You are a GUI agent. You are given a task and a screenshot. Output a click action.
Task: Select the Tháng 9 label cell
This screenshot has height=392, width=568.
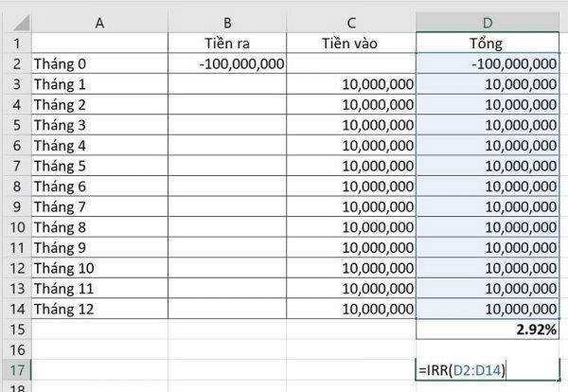point(99,247)
